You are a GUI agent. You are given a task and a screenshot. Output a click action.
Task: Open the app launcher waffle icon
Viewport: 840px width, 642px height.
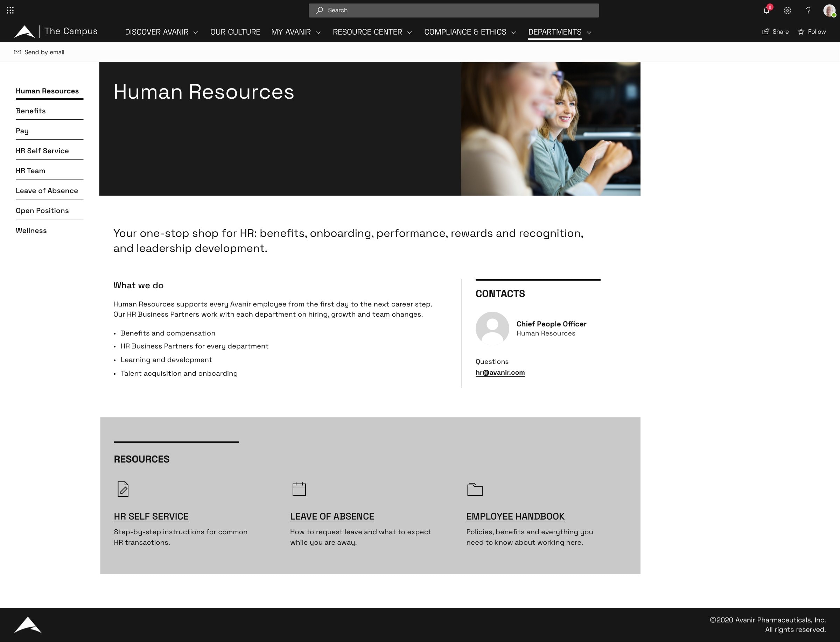click(10, 10)
